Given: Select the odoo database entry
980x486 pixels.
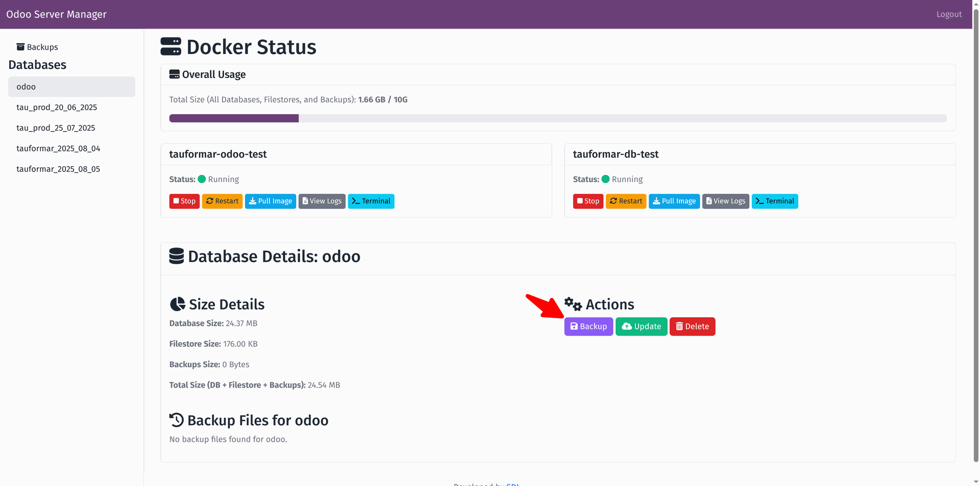Looking at the screenshot, I should coord(71,87).
